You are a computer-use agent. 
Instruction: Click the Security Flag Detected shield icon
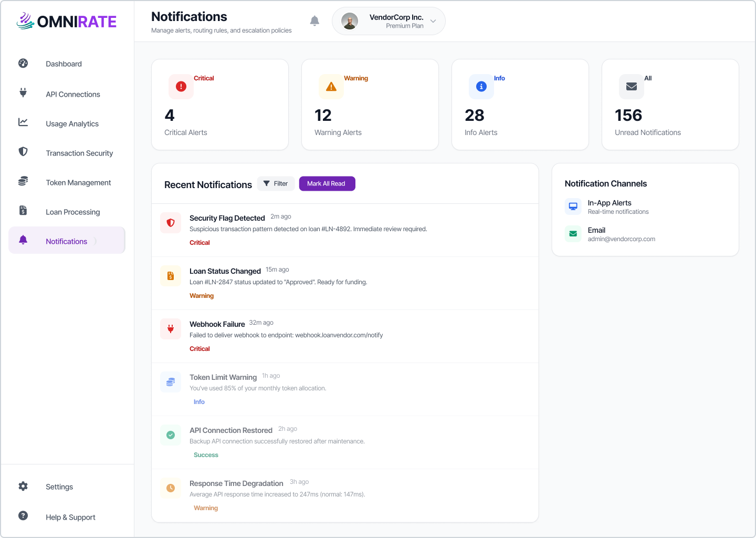171,223
